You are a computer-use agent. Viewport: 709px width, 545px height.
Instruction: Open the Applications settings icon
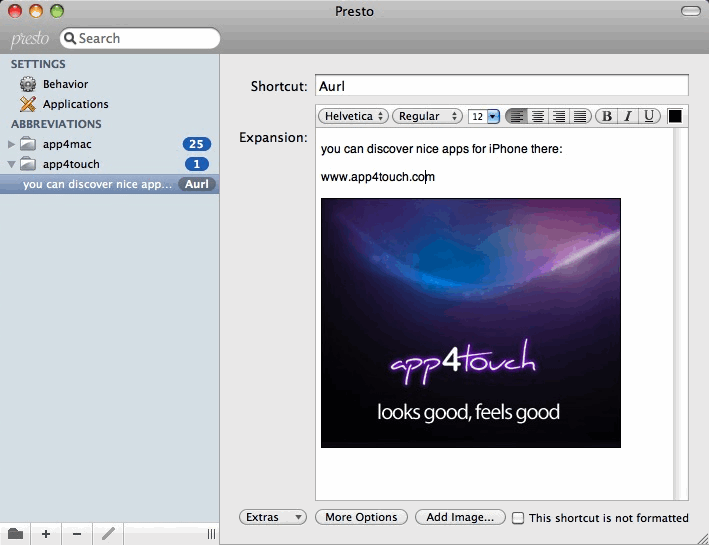[x=28, y=104]
